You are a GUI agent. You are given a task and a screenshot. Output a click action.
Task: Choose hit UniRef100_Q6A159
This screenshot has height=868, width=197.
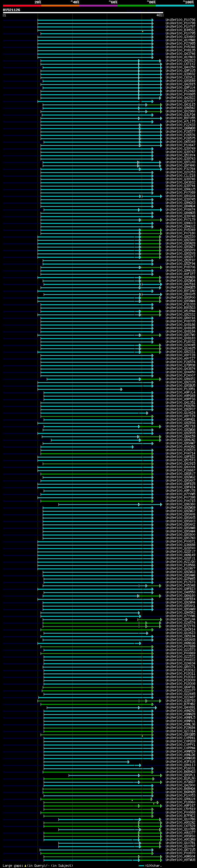180,436
